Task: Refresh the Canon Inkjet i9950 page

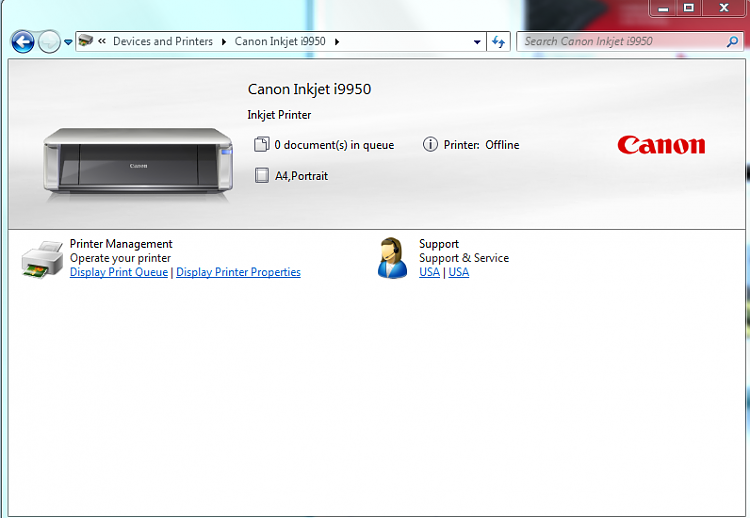Action: point(498,42)
